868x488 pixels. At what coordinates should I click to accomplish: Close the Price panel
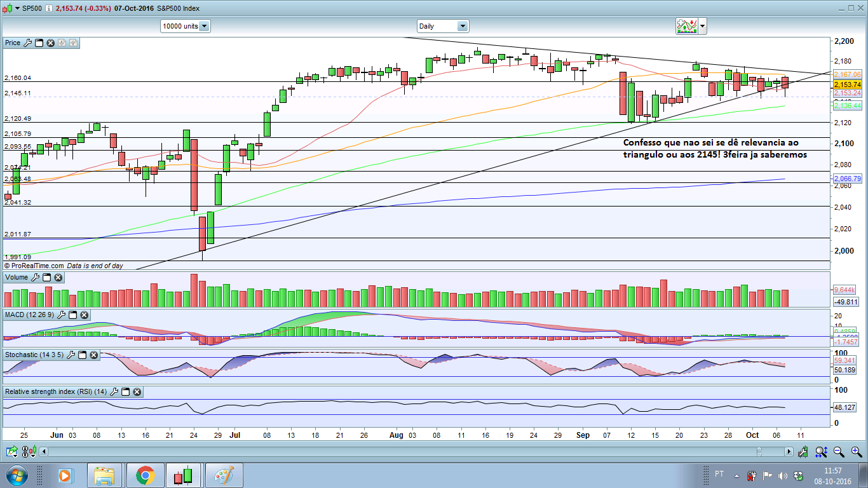coord(50,43)
